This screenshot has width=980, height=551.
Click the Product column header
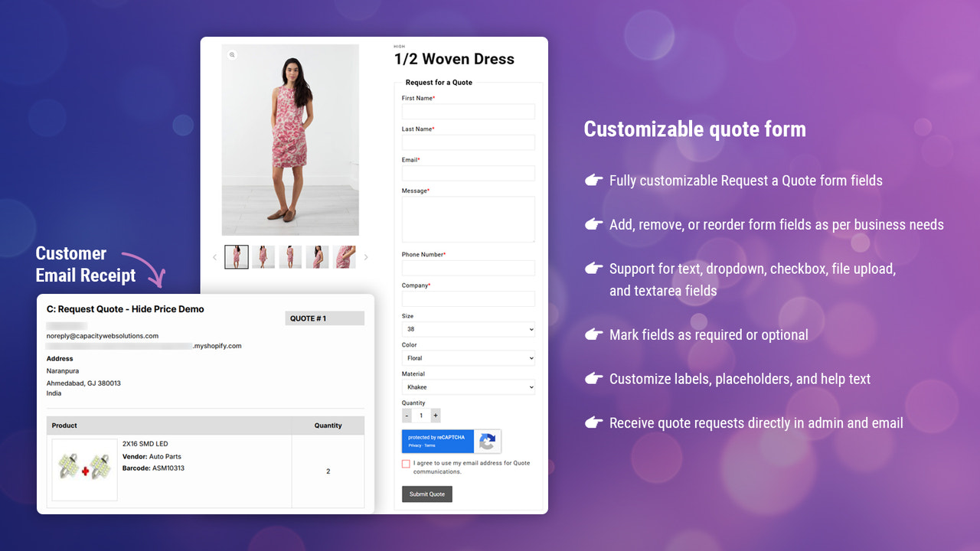coord(64,425)
